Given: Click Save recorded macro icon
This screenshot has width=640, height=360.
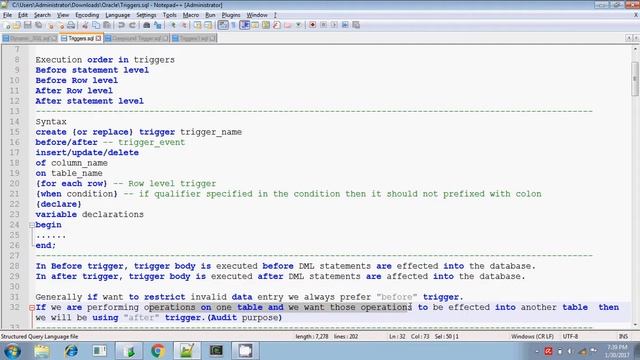Looking at the screenshot, I should (x=356, y=25).
